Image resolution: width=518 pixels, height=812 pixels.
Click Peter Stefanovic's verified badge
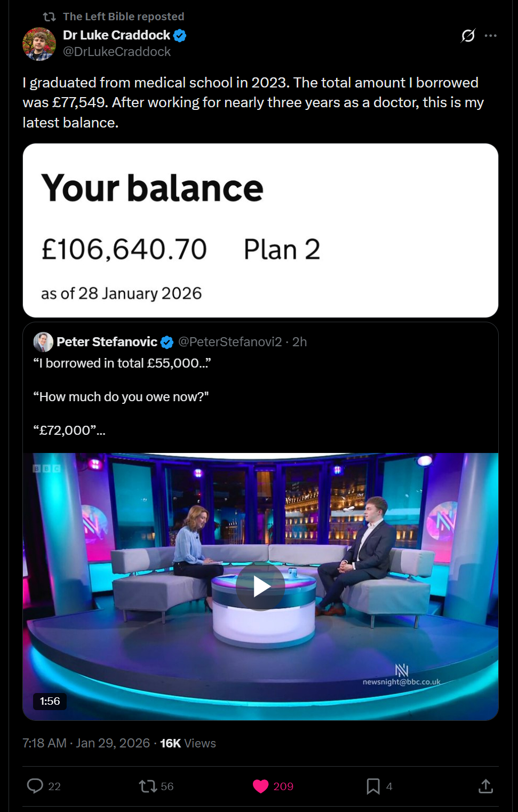pyautogui.click(x=167, y=342)
